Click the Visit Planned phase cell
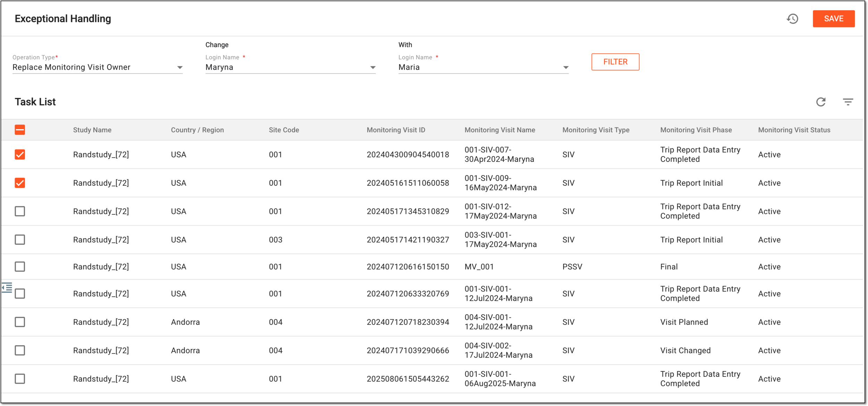The width and height of the screenshot is (868, 406). click(x=684, y=322)
